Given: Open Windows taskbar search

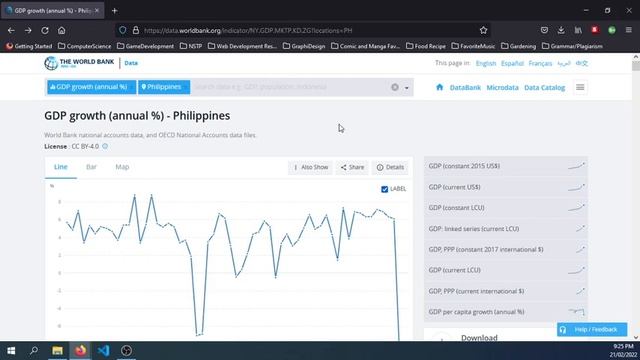Looking at the screenshot, I should click(34, 351).
